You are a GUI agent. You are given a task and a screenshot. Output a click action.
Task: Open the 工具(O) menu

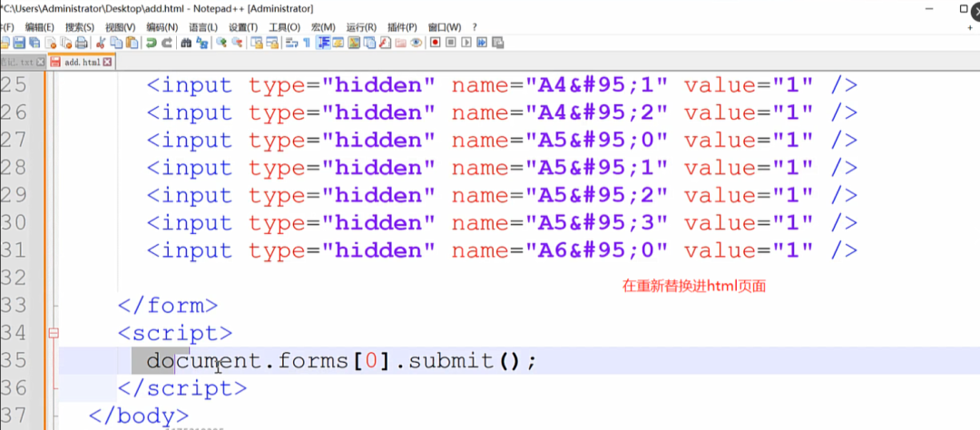coord(284,27)
